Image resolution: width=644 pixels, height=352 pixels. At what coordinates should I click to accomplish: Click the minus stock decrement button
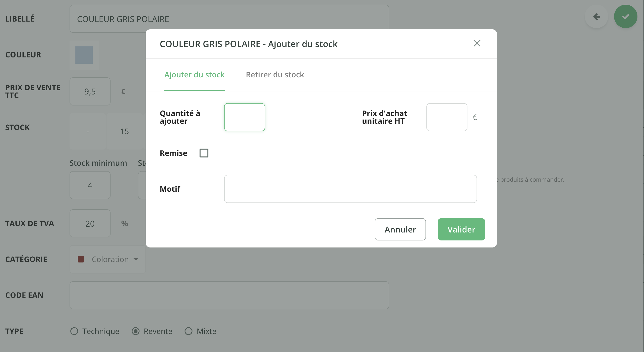(88, 131)
